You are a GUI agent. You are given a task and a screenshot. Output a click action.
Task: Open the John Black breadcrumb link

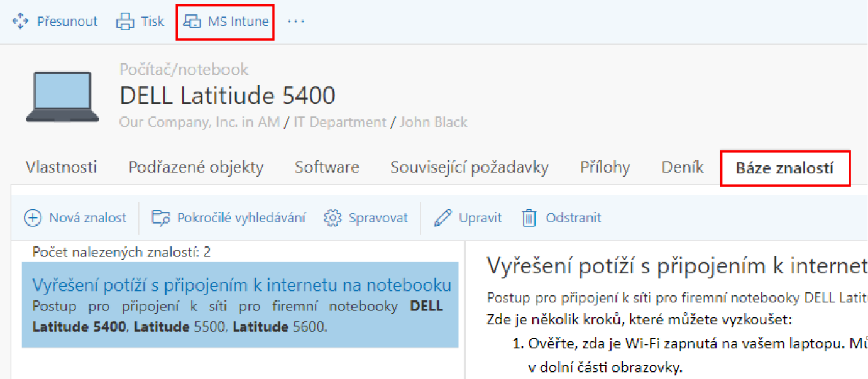(434, 122)
